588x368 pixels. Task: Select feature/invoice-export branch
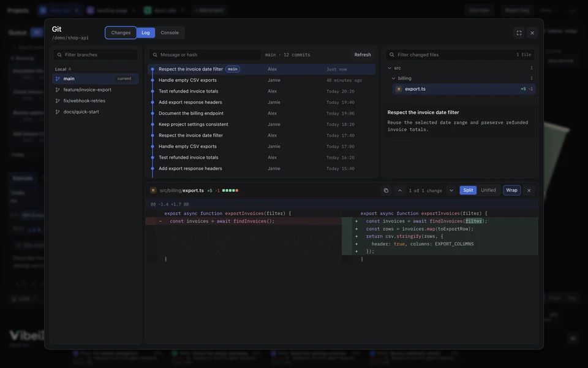pos(96,90)
